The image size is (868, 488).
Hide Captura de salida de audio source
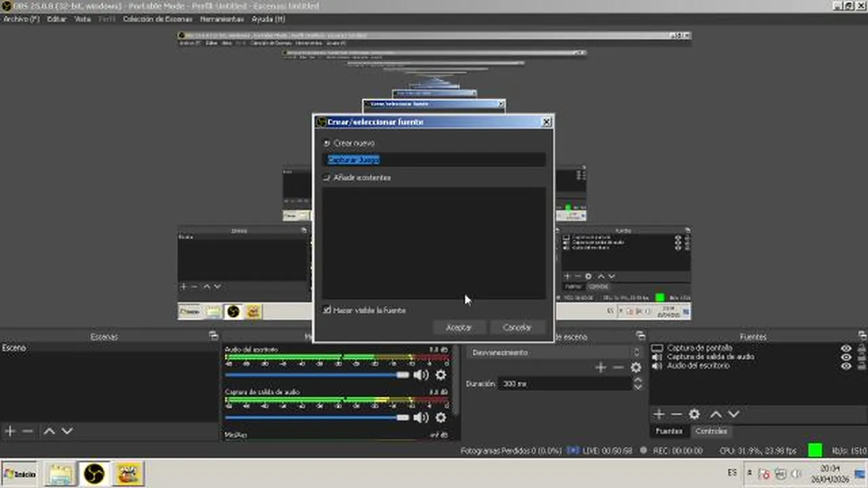pyautogui.click(x=846, y=357)
